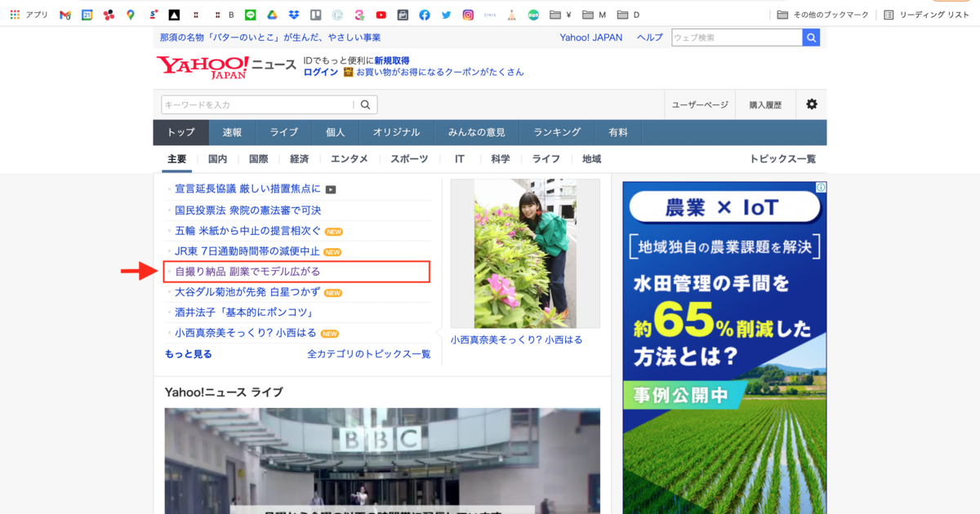Expand the その他のブックマーク folder
Viewport: 980px width, 514px height.
tap(822, 15)
